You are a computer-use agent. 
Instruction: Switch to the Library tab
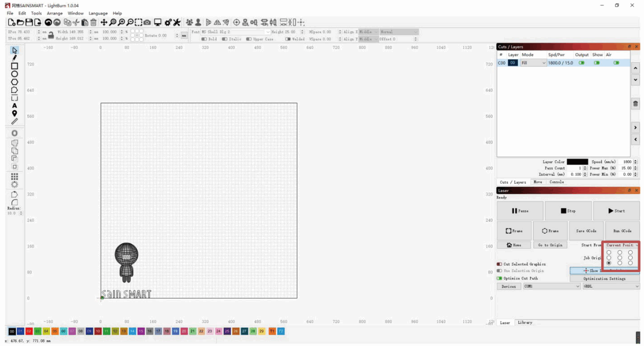[524, 323]
